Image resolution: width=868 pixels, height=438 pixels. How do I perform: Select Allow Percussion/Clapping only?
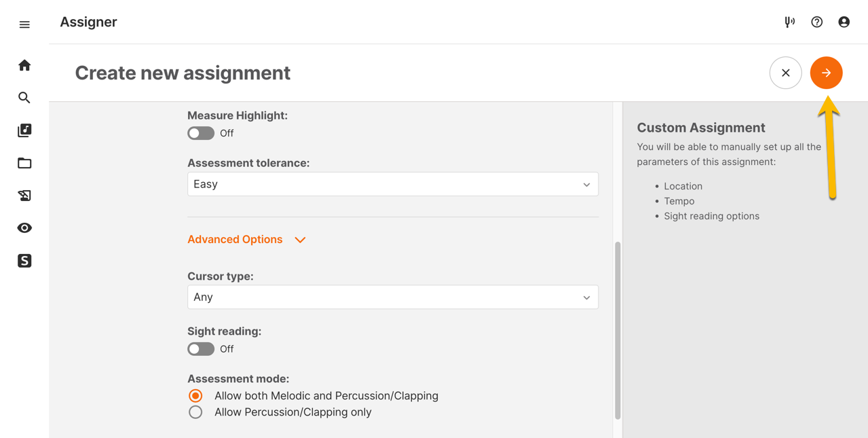tap(195, 412)
